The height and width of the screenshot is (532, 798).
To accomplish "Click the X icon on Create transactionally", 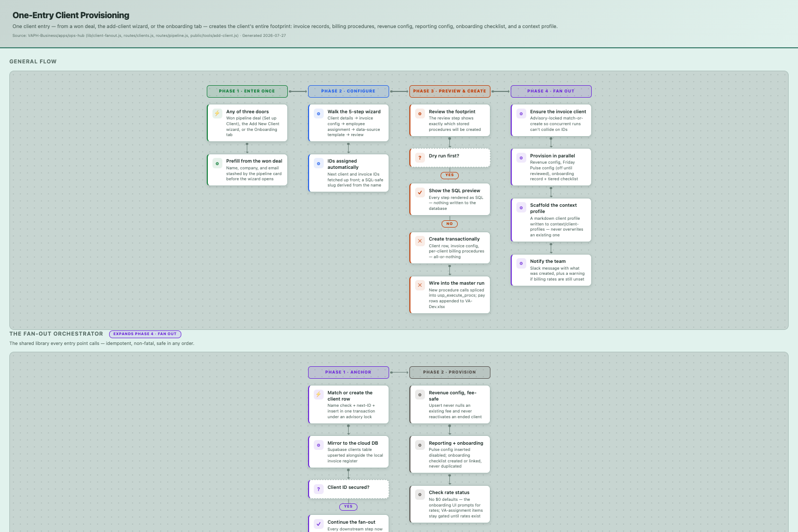I will pos(420,241).
